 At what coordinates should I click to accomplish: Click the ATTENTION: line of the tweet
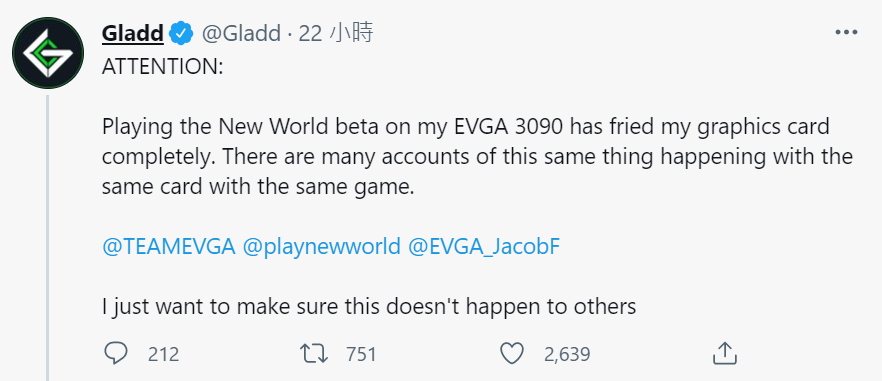(x=163, y=68)
